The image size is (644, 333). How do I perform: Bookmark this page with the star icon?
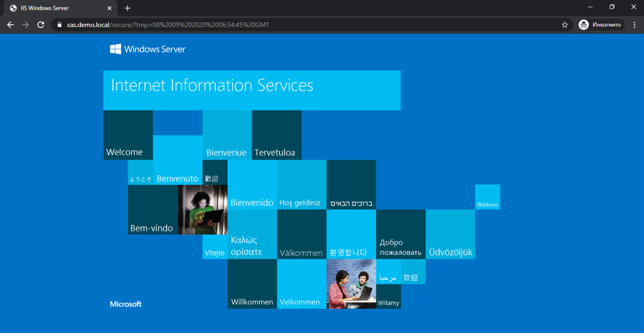(565, 25)
